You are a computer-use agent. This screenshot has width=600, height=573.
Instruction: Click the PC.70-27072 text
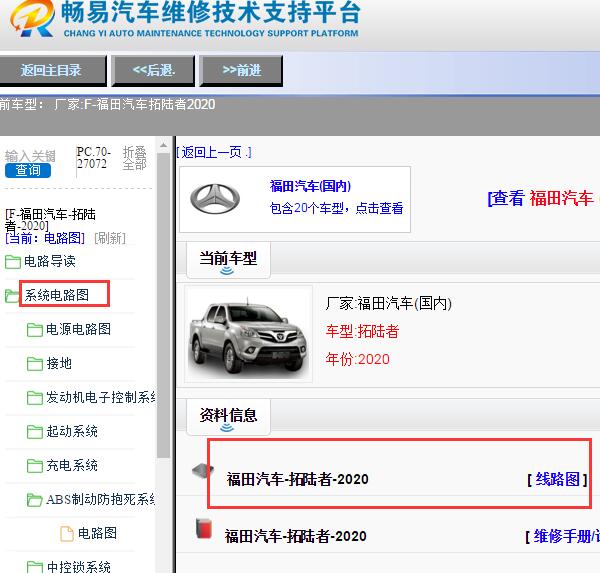click(x=93, y=158)
